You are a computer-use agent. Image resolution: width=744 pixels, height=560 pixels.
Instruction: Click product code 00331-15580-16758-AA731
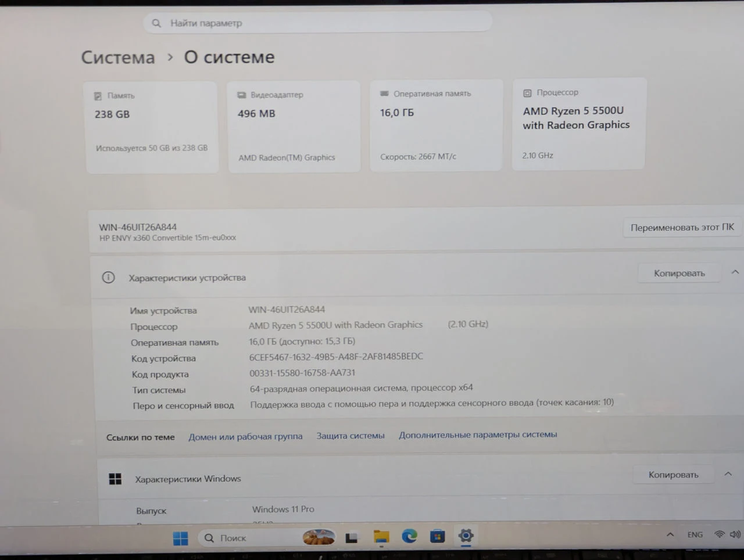[302, 372]
